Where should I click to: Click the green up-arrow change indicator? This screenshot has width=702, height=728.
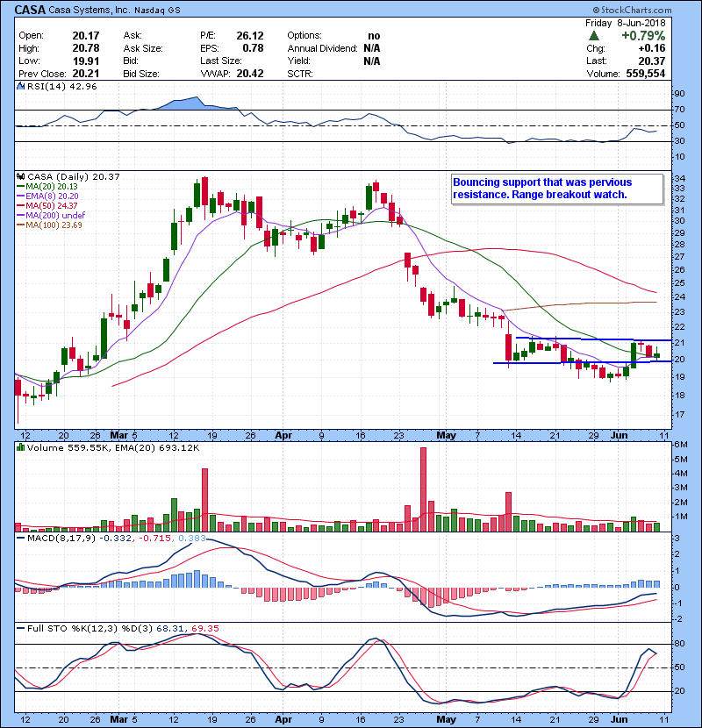point(593,36)
